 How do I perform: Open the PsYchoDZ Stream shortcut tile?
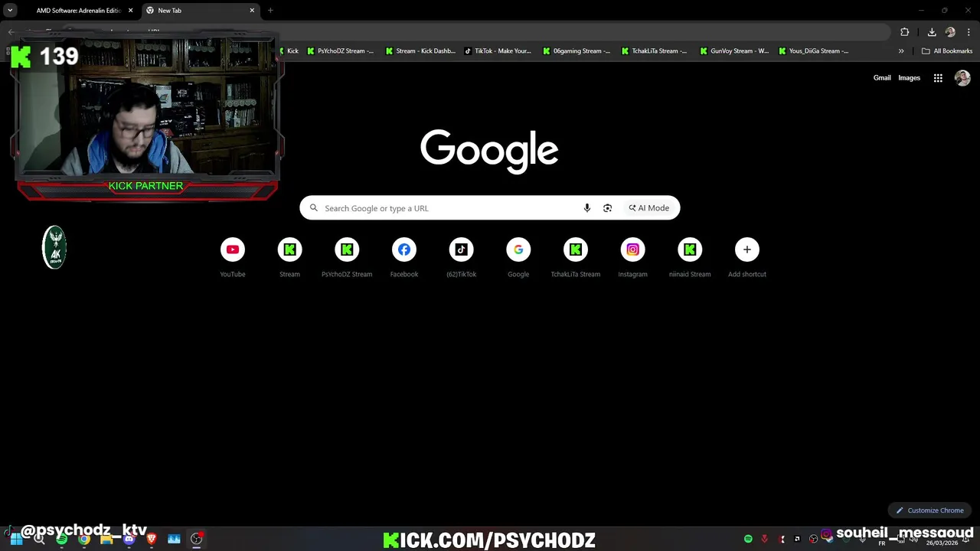[347, 258]
